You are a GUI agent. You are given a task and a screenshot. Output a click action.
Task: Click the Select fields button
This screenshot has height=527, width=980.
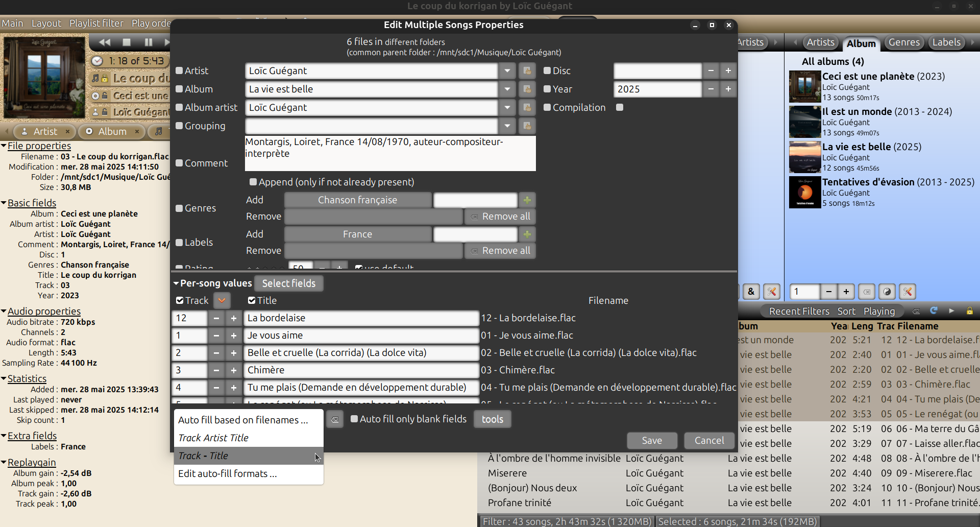289,283
